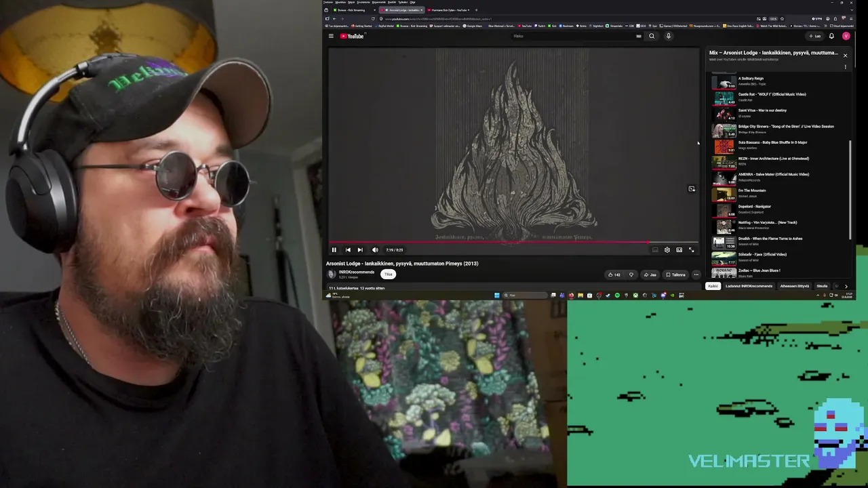Enter fullscreen in the video player
868x488 pixels.
pyautogui.click(x=692, y=250)
